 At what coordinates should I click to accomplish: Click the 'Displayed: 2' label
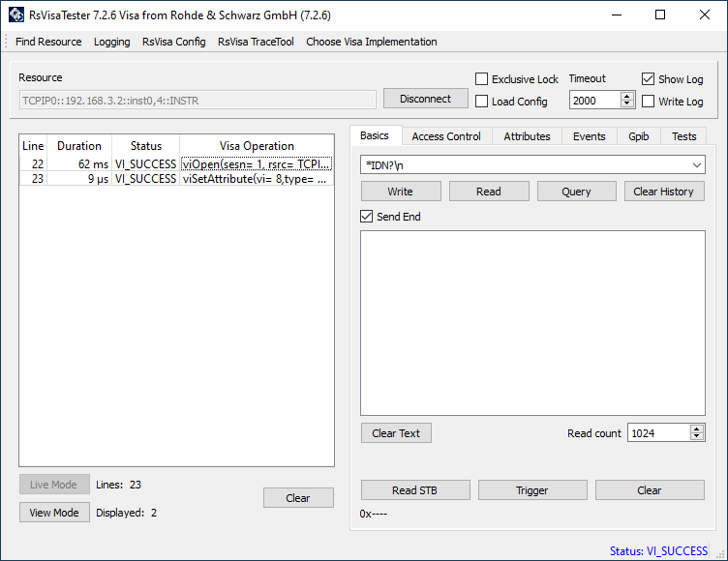click(126, 513)
